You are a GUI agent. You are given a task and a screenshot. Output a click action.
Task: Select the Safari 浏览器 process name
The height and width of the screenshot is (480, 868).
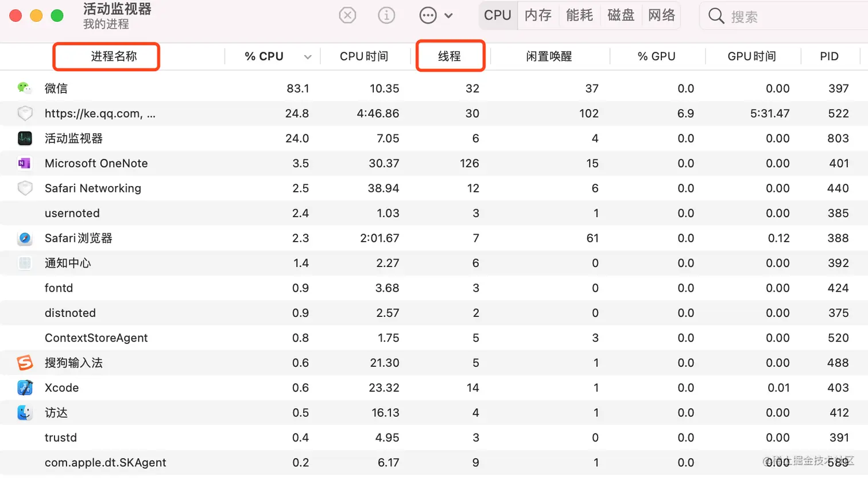tap(78, 238)
